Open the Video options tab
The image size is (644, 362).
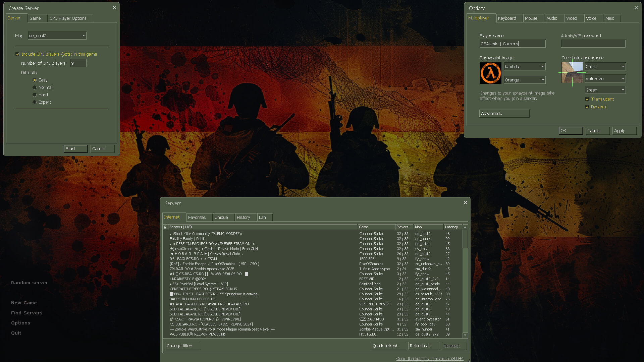click(574, 18)
